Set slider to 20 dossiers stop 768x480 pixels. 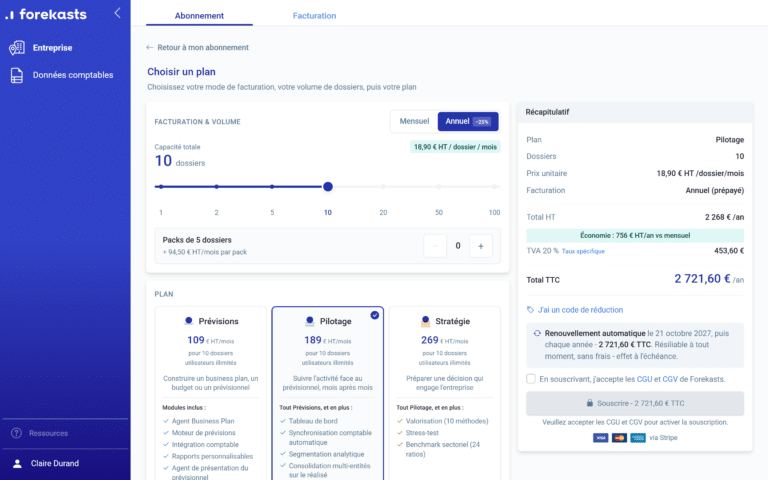click(384, 187)
